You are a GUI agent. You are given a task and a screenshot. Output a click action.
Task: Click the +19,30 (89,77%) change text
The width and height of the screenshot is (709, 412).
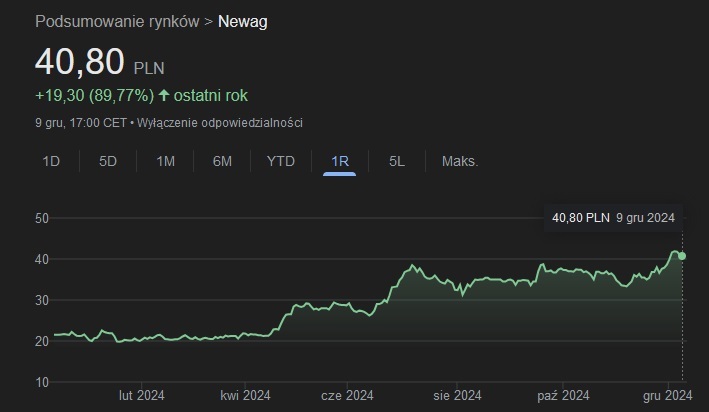click(x=95, y=95)
